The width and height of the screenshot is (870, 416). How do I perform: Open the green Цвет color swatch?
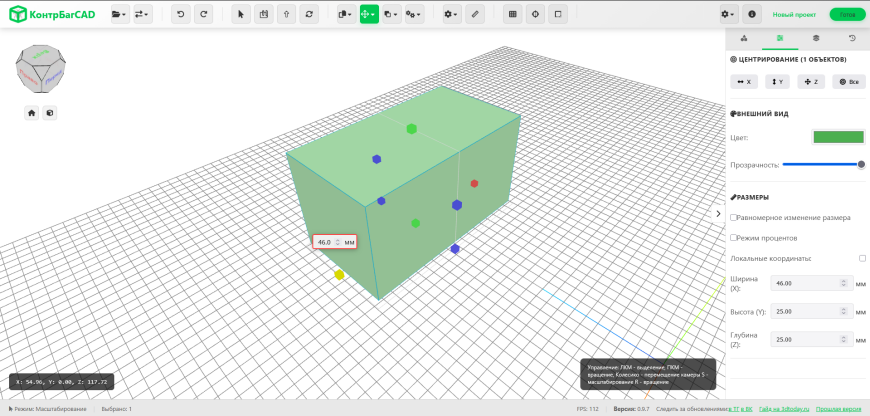pos(838,137)
